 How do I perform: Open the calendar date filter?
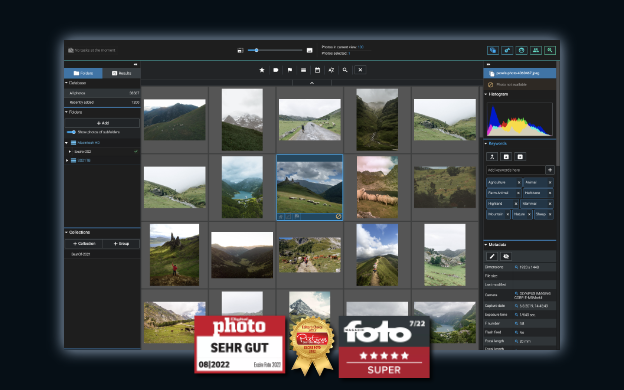pyautogui.click(x=317, y=70)
